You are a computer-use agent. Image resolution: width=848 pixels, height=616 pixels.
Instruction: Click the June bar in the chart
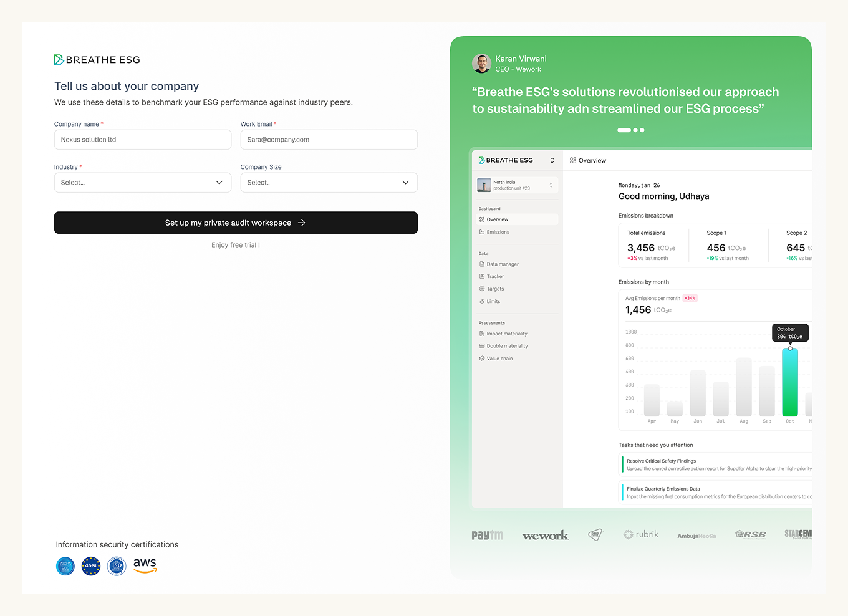[x=698, y=393]
